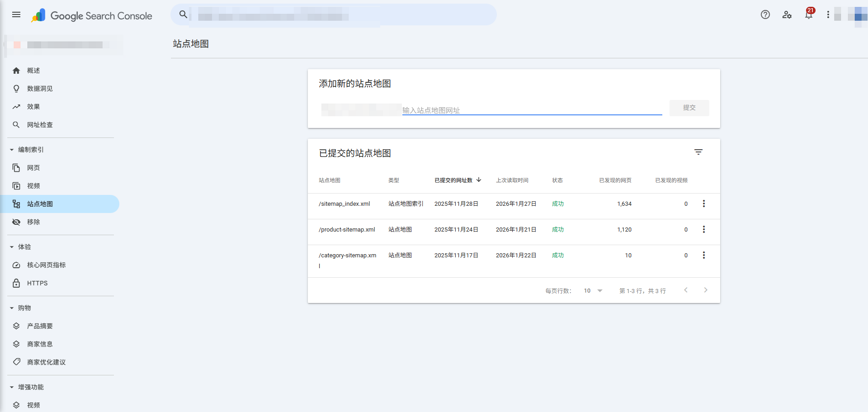Collapse the 编制索引 section
The image size is (868, 412).
[x=11, y=149]
